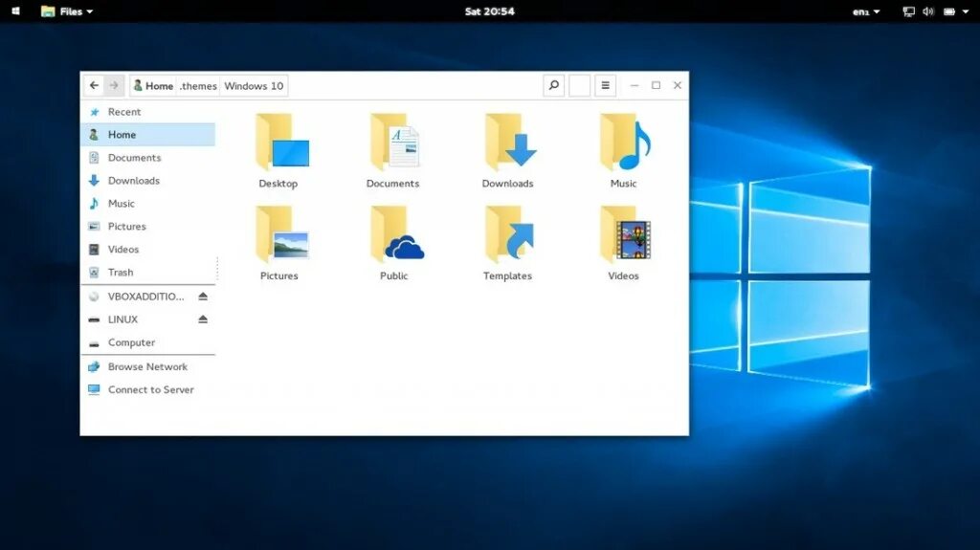The height and width of the screenshot is (550, 980).
Task: Click the volume speaker icon
Action: point(928,11)
